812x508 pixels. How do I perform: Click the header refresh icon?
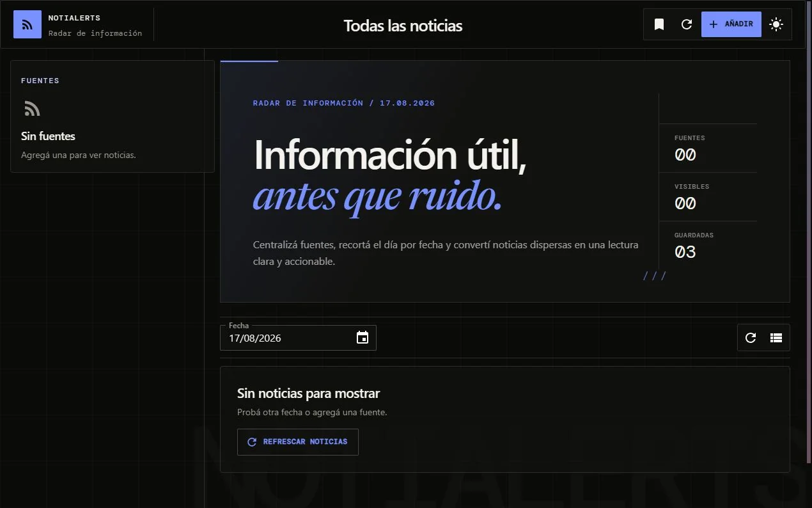coord(687,24)
